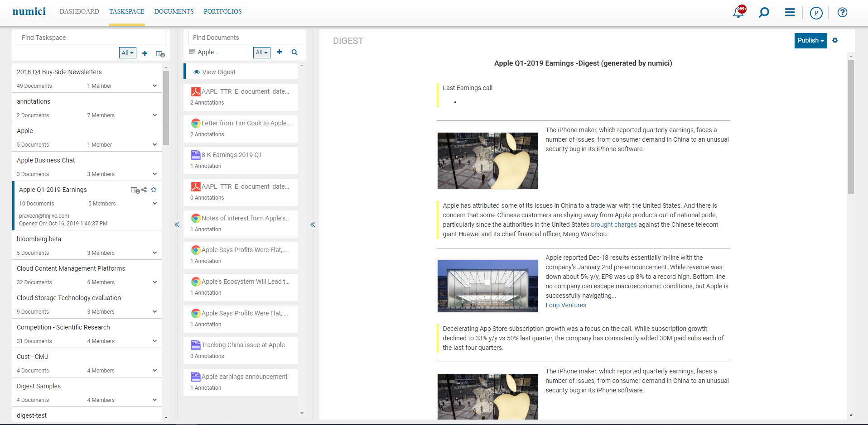Select Cloud Storage Technology evaluation taskspace
Screen dimensions: 868x425
point(69,298)
